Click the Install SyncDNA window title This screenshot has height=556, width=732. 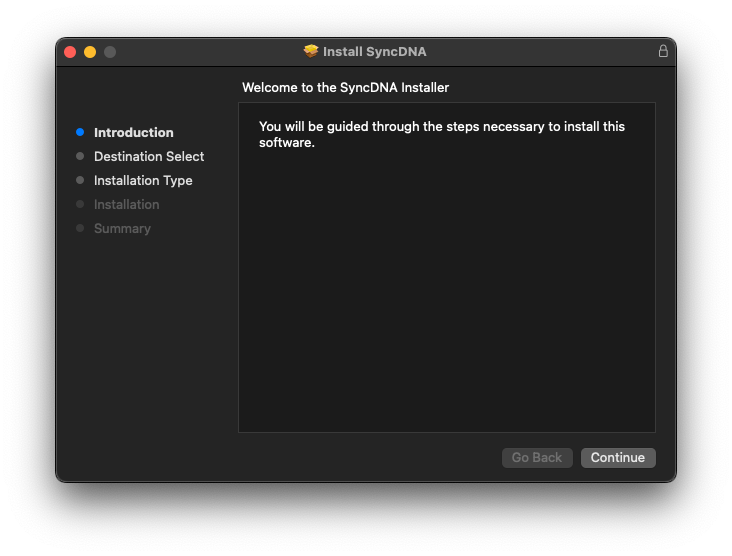pos(374,51)
